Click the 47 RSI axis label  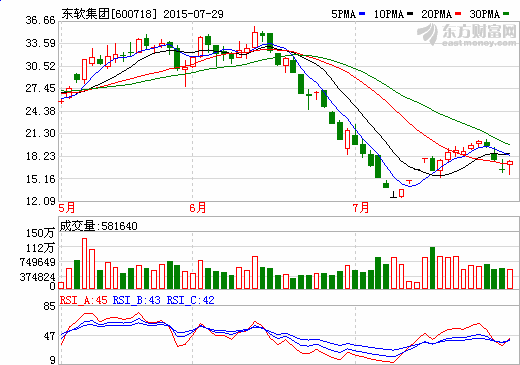(49, 336)
